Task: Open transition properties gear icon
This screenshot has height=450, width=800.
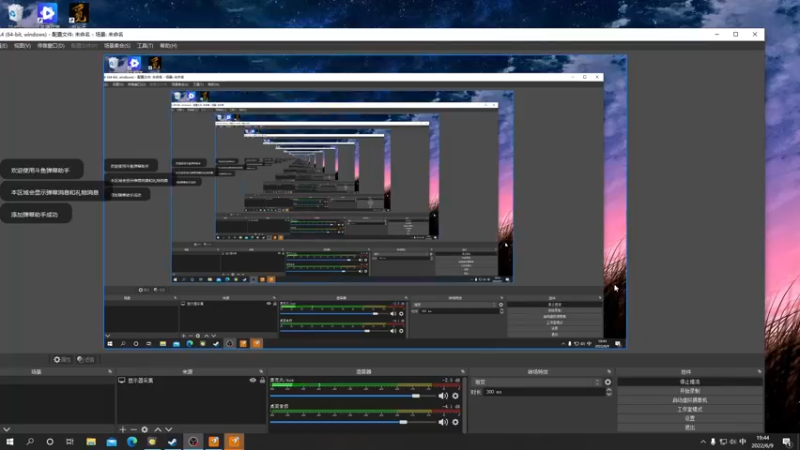Action: click(x=608, y=382)
